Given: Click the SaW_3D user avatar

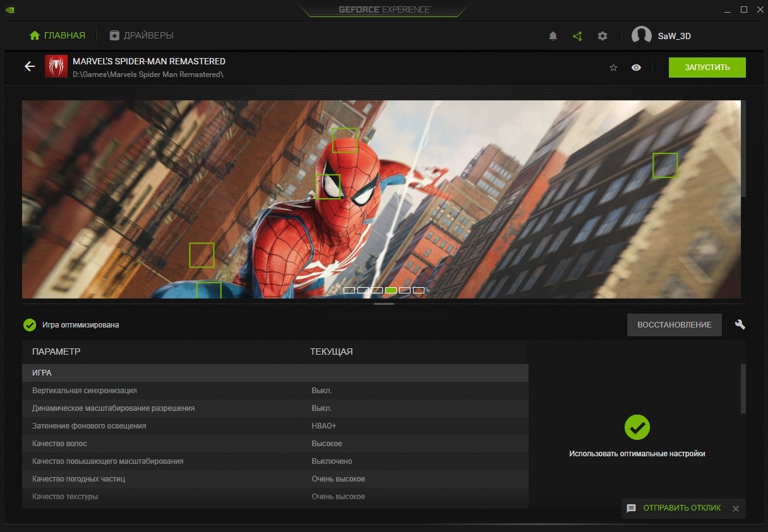Looking at the screenshot, I should 641,36.
